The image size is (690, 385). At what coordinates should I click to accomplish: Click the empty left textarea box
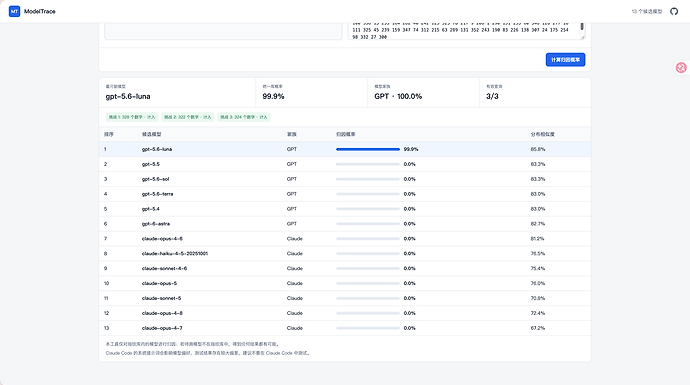pyautogui.click(x=223, y=30)
